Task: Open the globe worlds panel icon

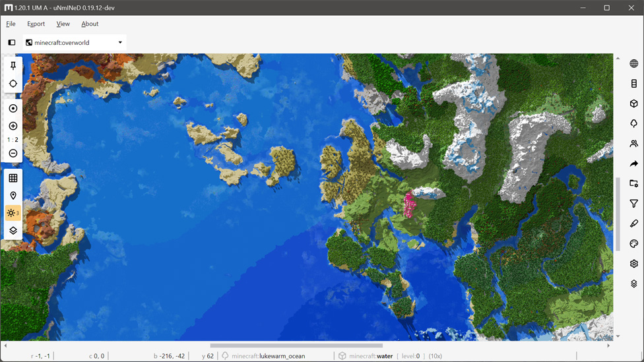Action: pyautogui.click(x=633, y=63)
